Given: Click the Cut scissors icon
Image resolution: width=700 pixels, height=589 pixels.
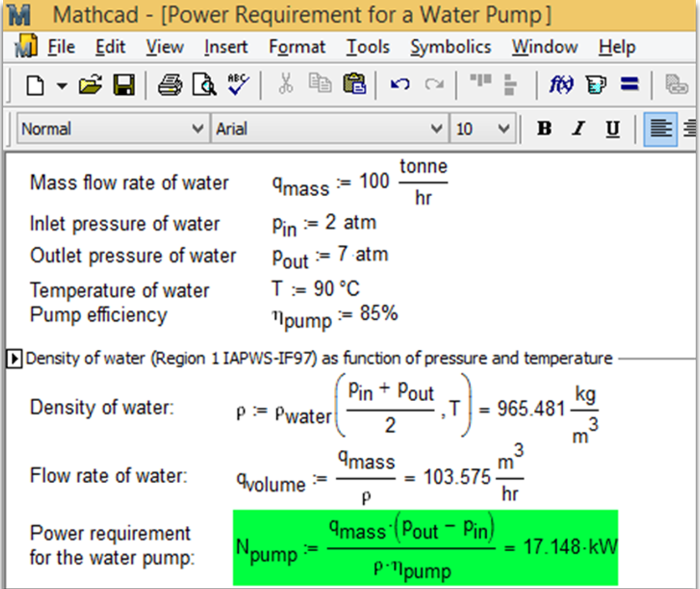Looking at the screenshot, I should pyautogui.click(x=285, y=84).
